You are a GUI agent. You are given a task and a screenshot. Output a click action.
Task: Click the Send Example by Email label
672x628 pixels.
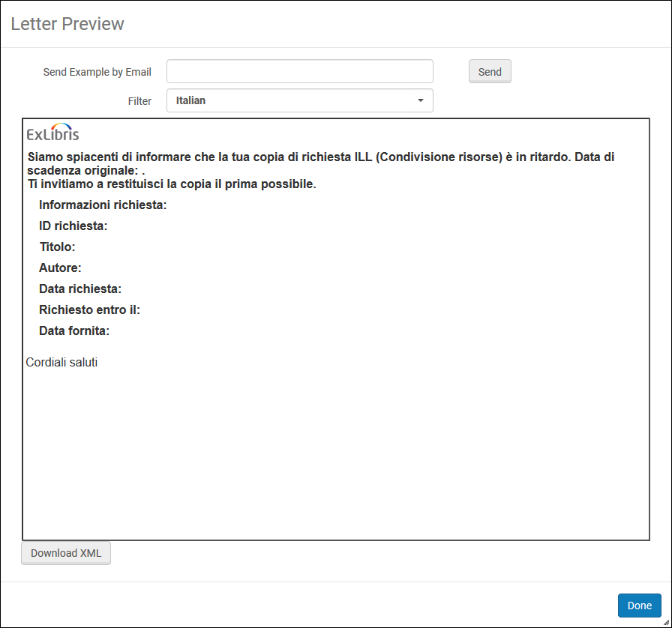(97, 72)
